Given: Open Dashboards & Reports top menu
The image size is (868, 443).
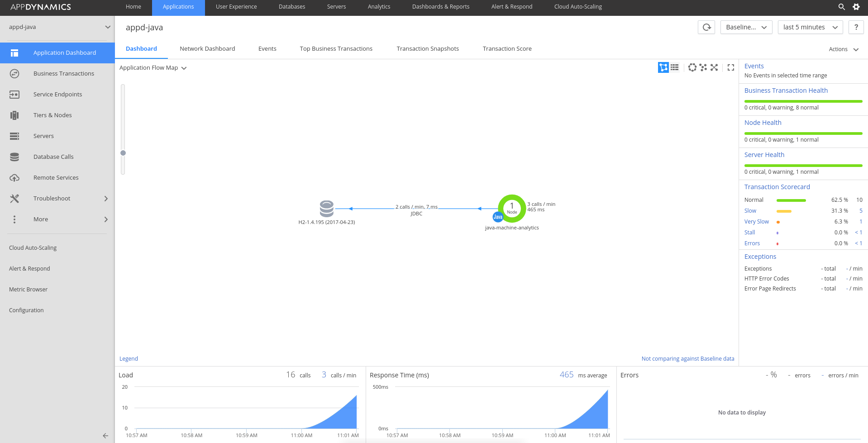Looking at the screenshot, I should coord(441,7).
